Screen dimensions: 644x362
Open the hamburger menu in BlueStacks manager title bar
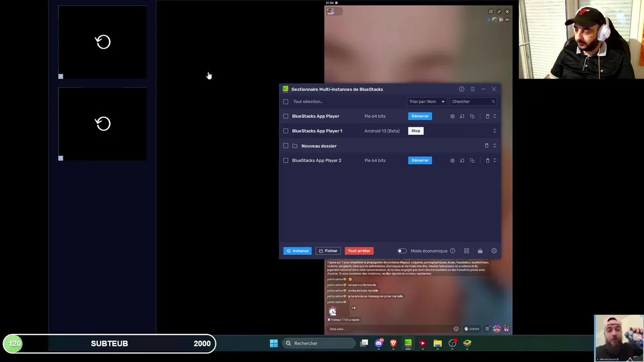(472, 89)
